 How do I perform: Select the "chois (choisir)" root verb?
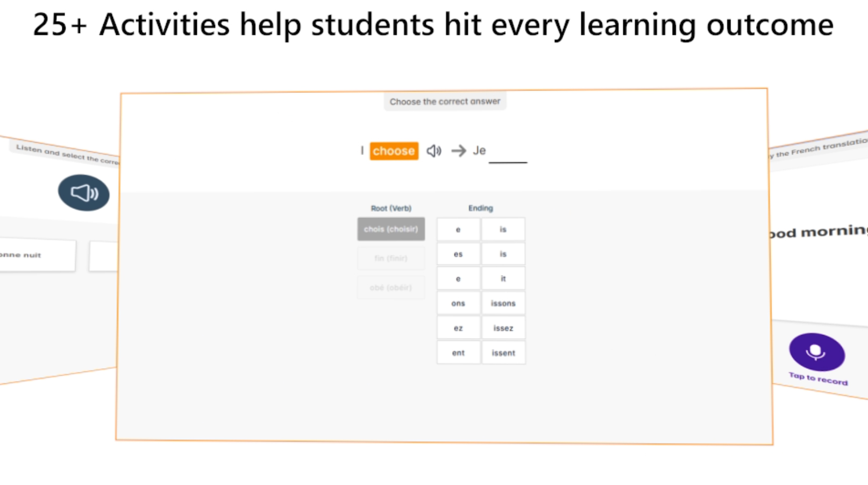(391, 229)
